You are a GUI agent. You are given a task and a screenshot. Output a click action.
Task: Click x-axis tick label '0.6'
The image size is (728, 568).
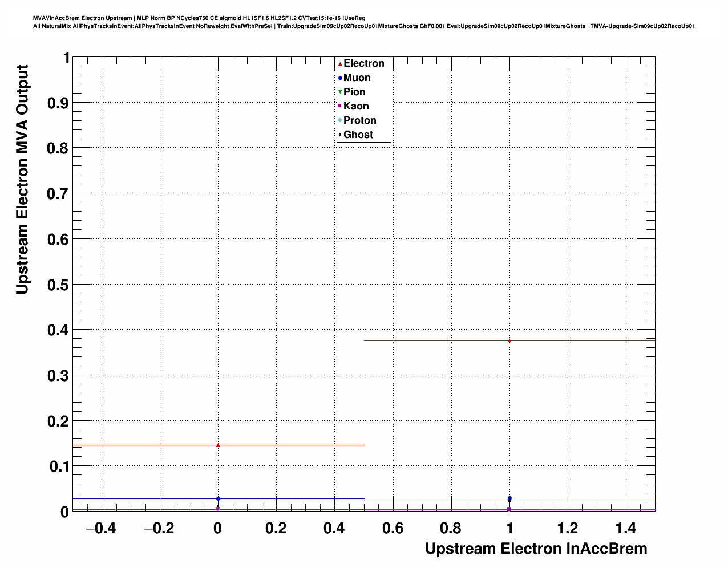pyautogui.click(x=393, y=529)
